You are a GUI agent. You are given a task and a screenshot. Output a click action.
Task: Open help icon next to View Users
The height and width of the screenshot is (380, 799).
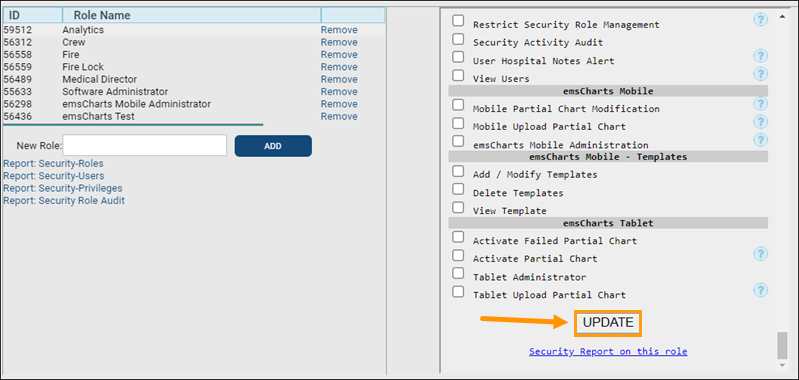point(760,74)
